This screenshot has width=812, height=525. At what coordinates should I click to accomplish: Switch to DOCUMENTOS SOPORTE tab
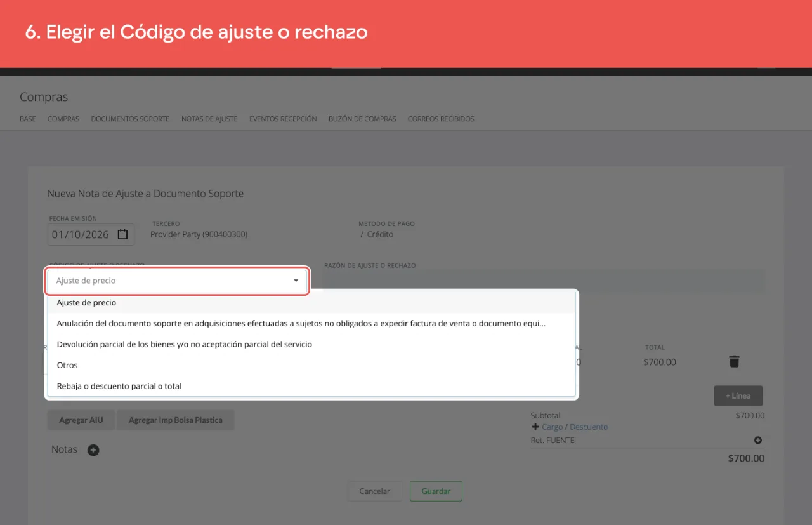coord(130,119)
